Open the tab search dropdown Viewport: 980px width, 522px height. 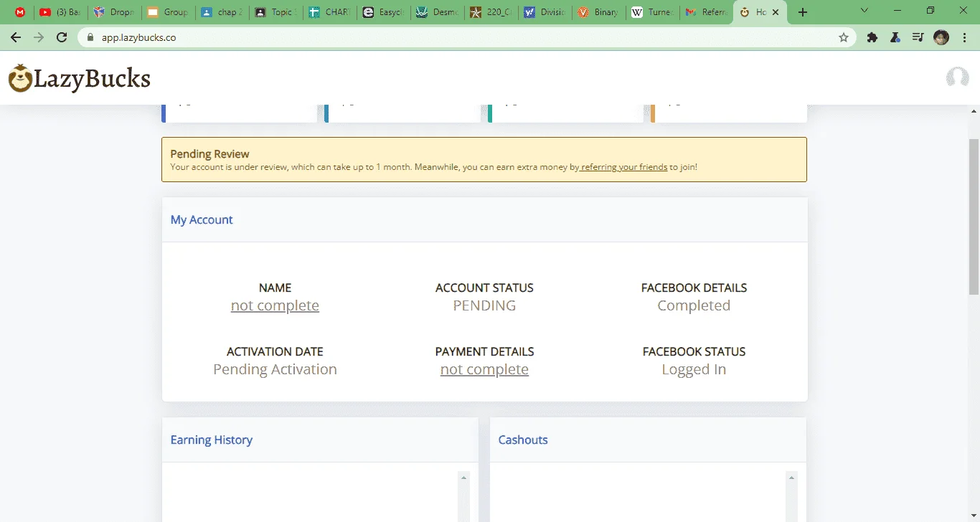pyautogui.click(x=864, y=11)
